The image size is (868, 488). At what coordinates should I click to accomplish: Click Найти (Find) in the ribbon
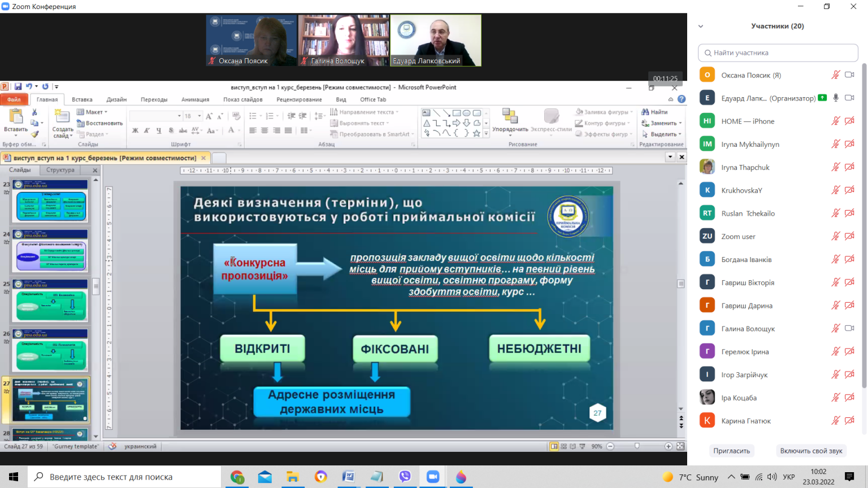pyautogui.click(x=654, y=112)
